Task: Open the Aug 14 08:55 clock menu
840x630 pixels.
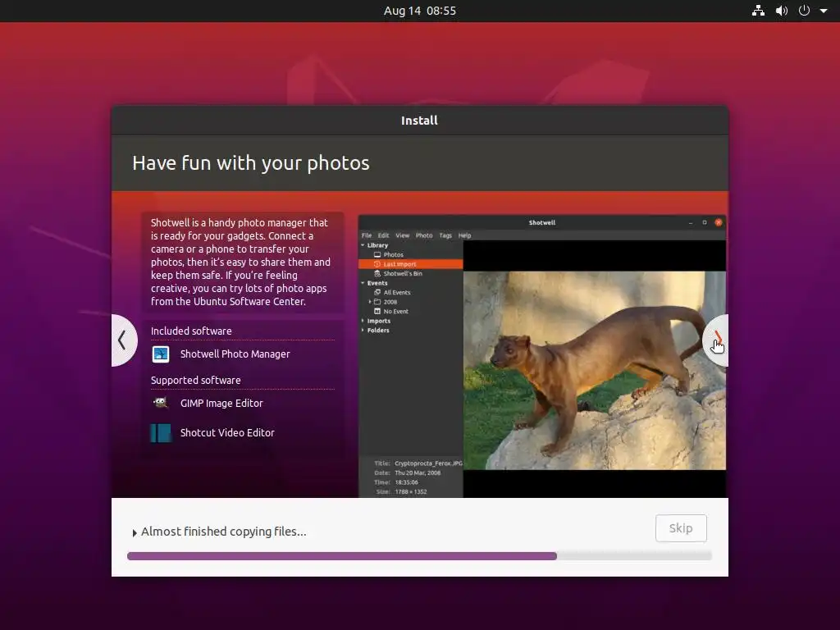Action: coord(419,11)
